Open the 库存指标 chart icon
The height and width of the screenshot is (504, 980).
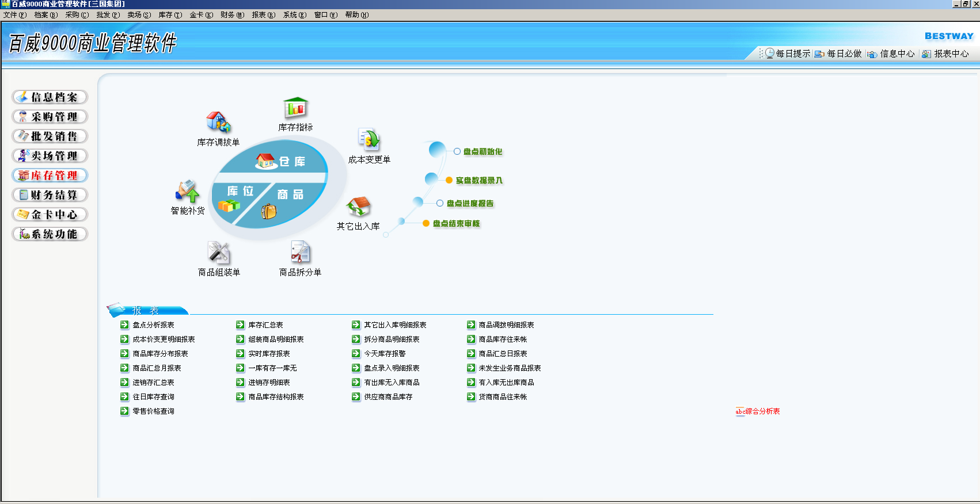[x=295, y=108]
